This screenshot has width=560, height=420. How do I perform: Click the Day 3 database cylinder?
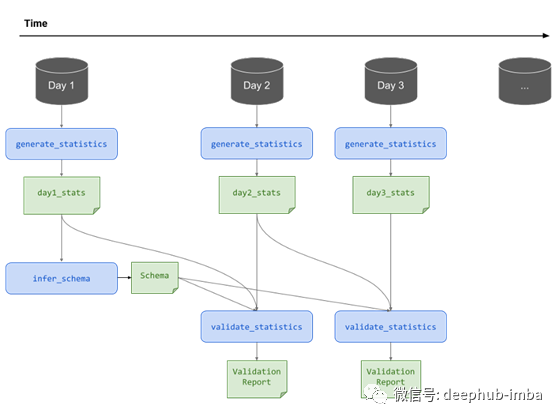391,81
